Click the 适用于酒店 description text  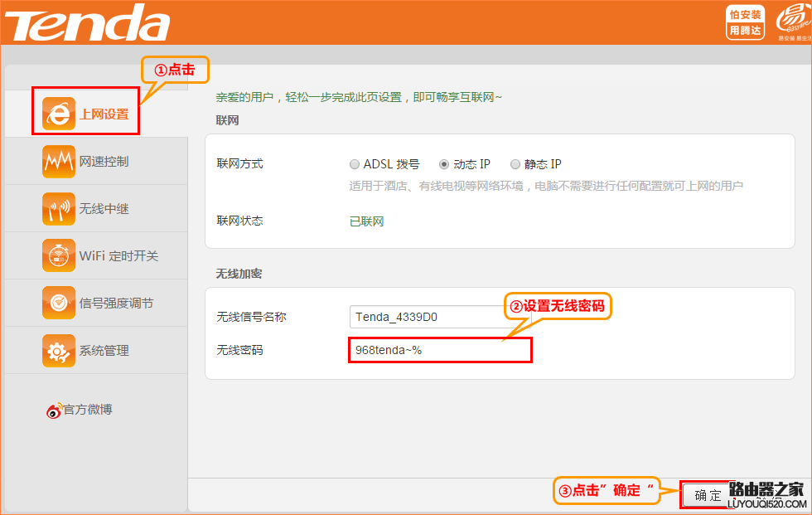546,186
